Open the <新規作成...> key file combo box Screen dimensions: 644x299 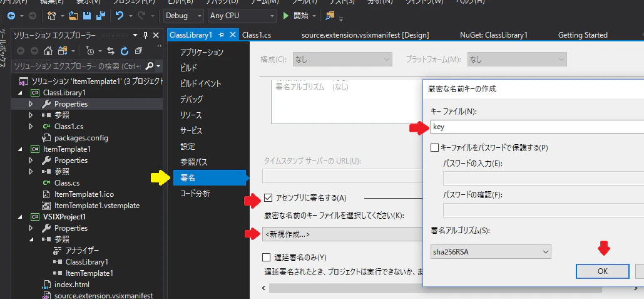click(342, 234)
